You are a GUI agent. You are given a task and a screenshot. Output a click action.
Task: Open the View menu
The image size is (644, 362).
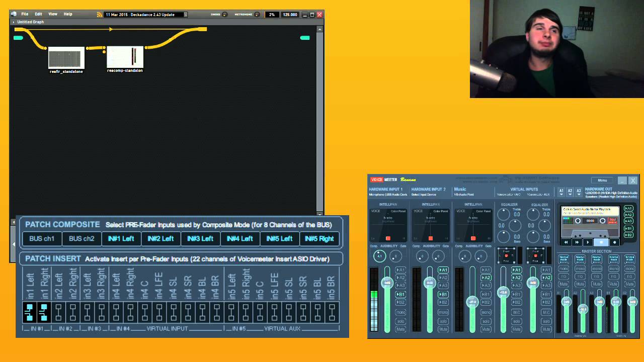click(x=53, y=14)
